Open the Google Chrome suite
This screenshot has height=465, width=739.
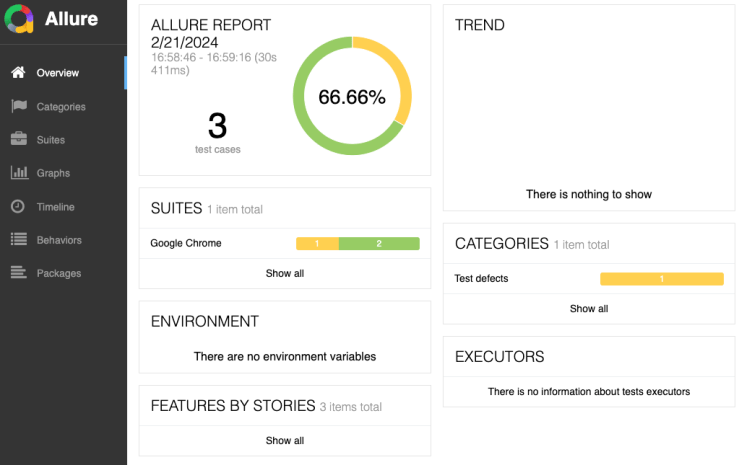click(186, 243)
